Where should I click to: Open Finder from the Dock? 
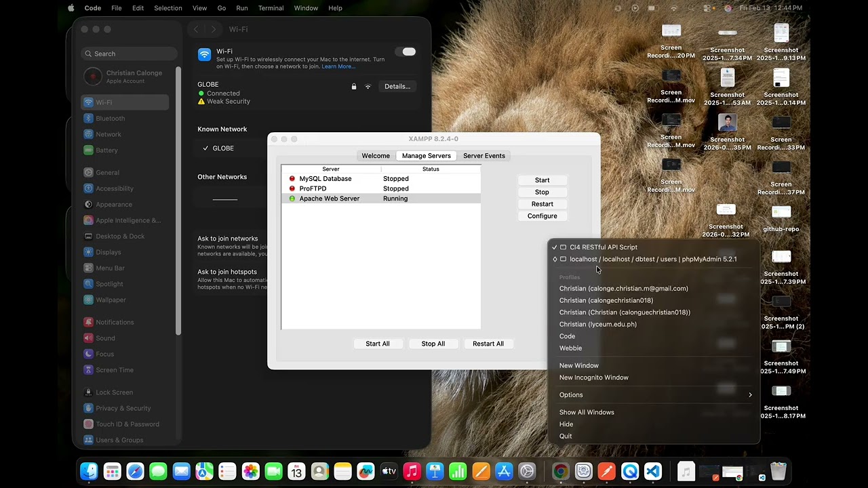(x=90, y=471)
